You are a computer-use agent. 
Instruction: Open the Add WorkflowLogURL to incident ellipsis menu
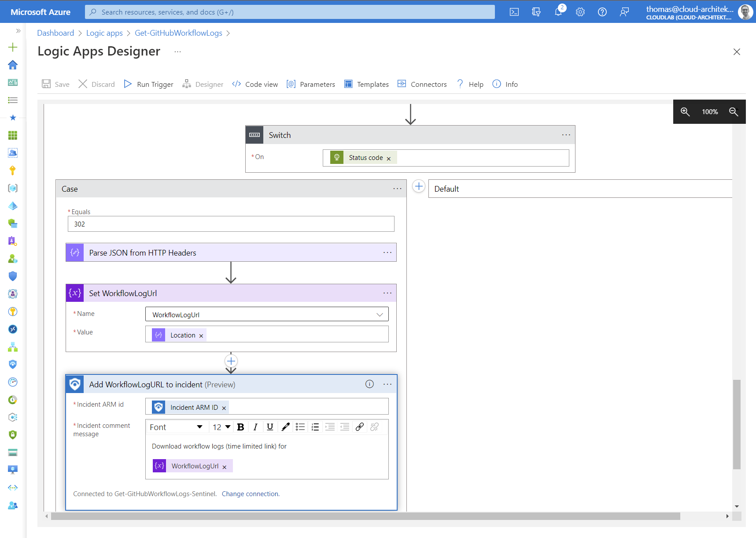tap(387, 384)
